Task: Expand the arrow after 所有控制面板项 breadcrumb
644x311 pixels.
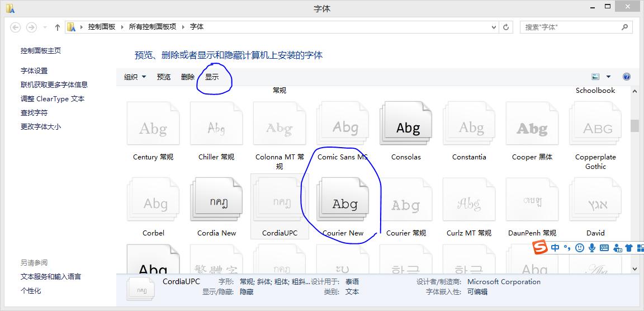Action: (x=183, y=27)
